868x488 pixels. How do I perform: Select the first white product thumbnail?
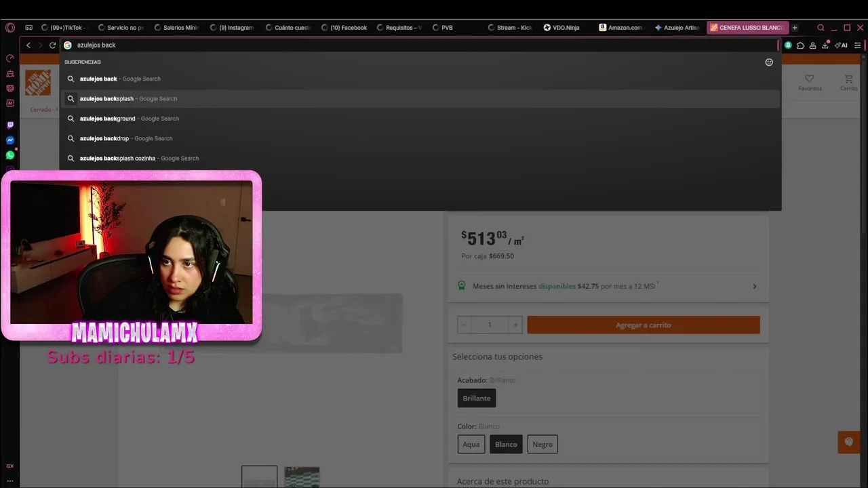click(260, 477)
